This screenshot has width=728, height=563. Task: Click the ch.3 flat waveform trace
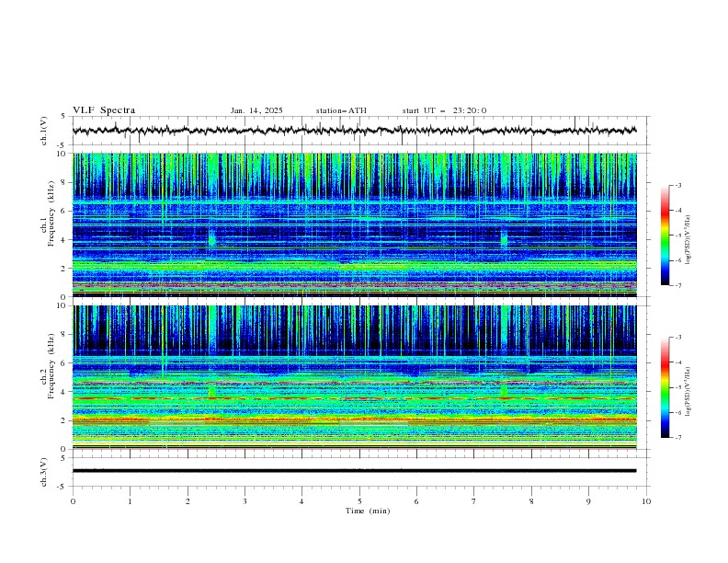(x=355, y=471)
